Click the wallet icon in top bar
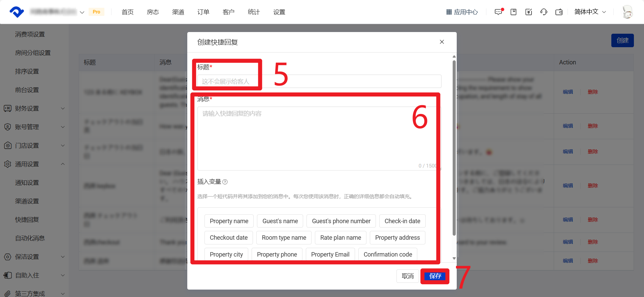Viewport: 644px width, 297px height. (559, 12)
